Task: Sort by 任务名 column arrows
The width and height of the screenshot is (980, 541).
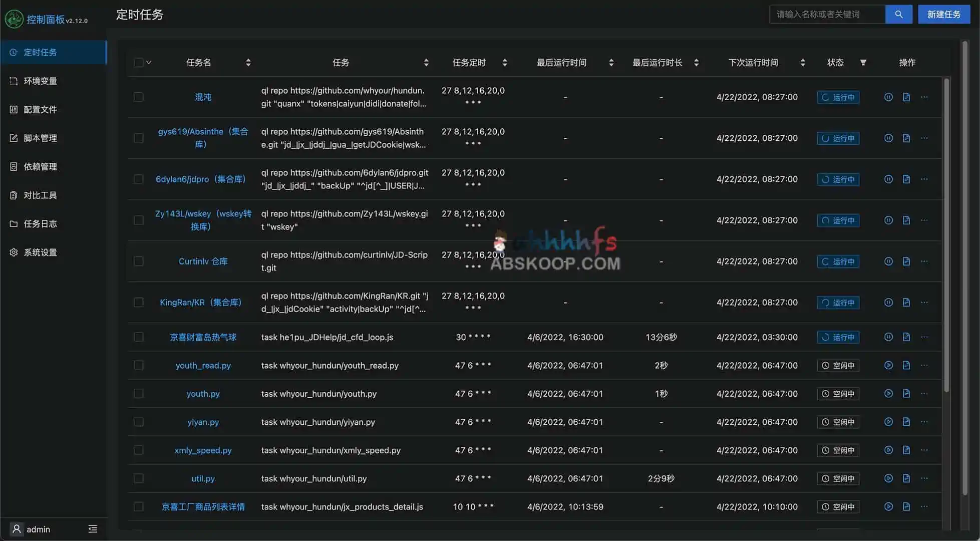Action: pos(248,63)
